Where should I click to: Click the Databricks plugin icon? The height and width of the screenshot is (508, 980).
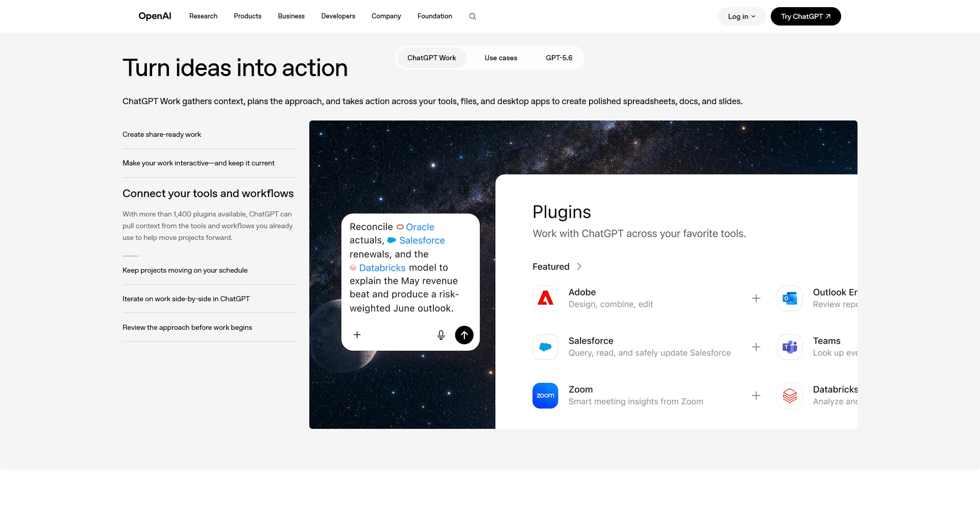790,396
